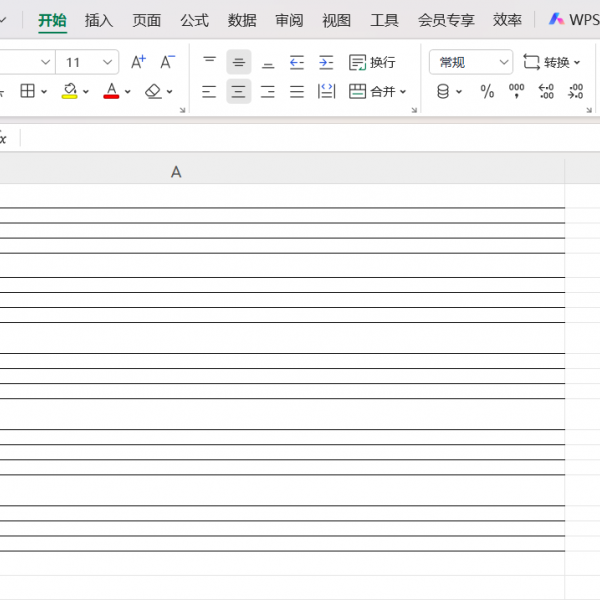The height and width of the screenshot is (600, 600).
Task: Expand the 合并 merge cells dropdown
Action: pos(403,92)
